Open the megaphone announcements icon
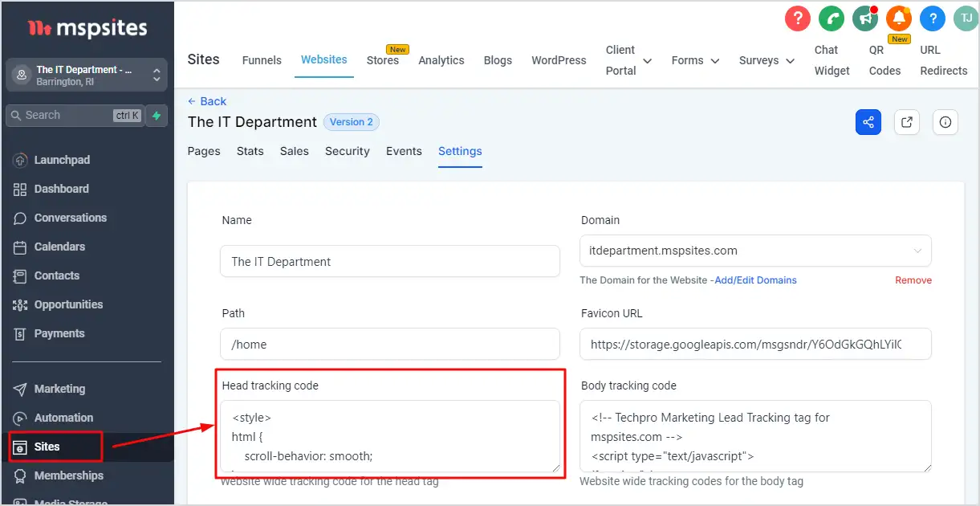The height and width of the screenshot is (506, 980). 865,18
